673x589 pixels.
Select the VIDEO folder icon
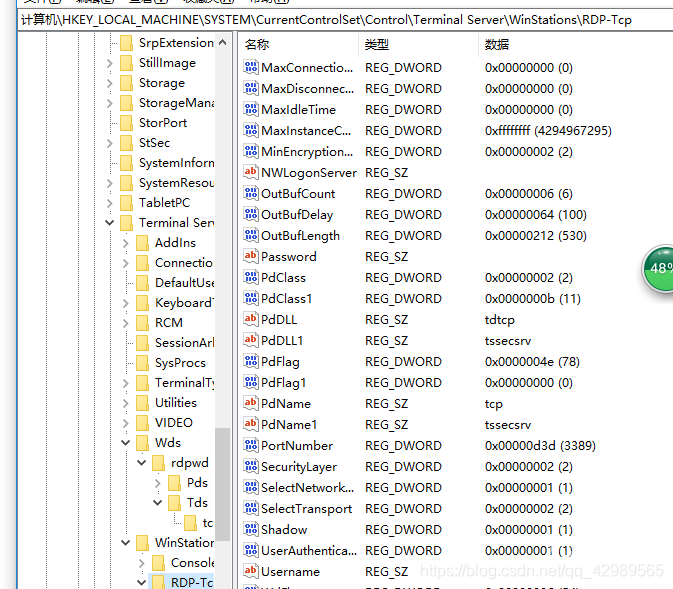142,422
